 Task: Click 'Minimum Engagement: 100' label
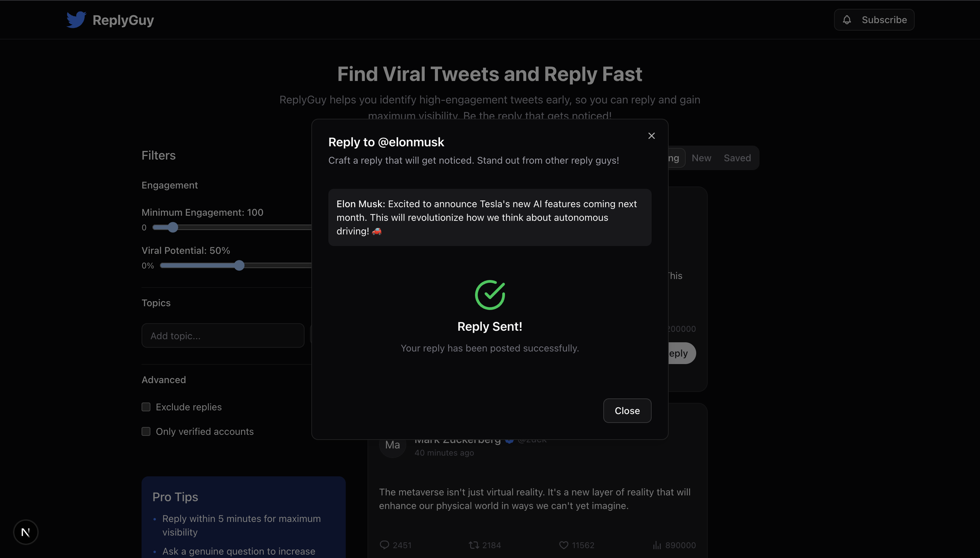click(202, 212)
